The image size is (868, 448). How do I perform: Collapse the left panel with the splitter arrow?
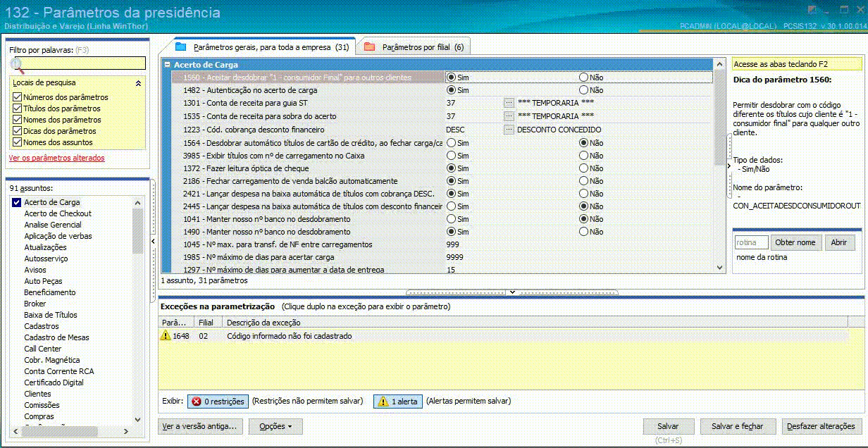coord(154,242)
